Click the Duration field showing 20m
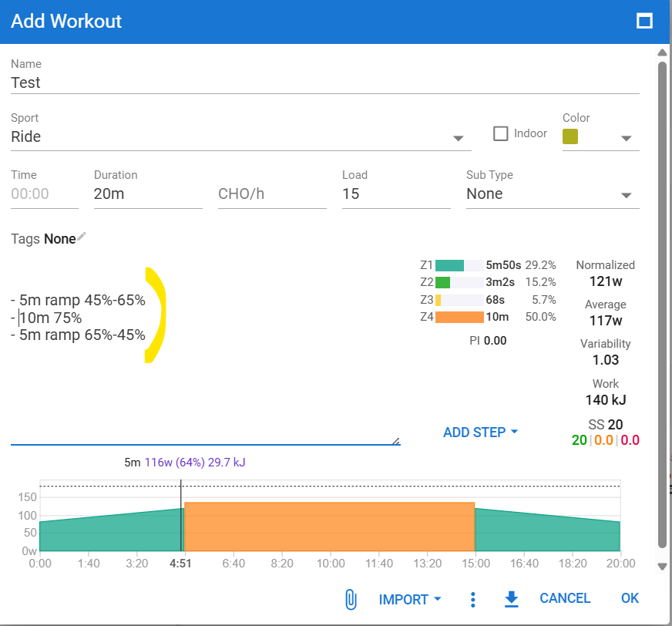This screenshot has height=626, width=672. pyautogui.click(x=147, y=194)
